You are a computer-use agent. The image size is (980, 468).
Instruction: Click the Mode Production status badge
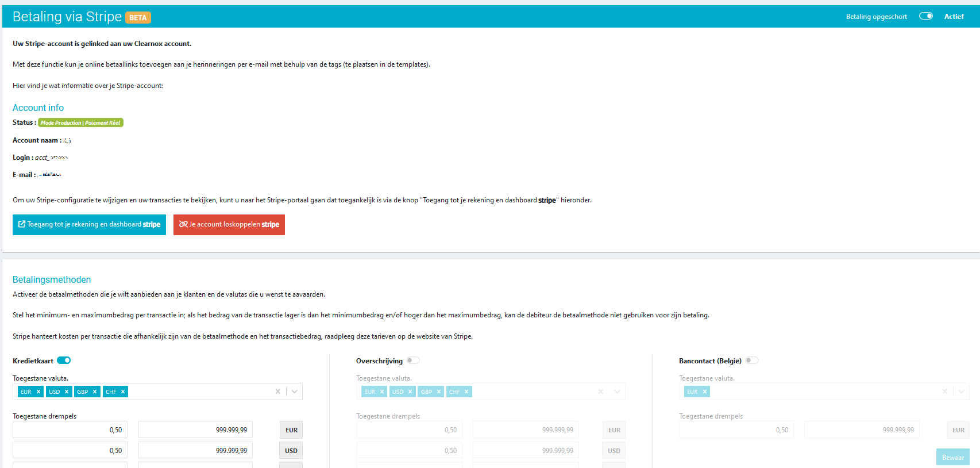(80, 122)
